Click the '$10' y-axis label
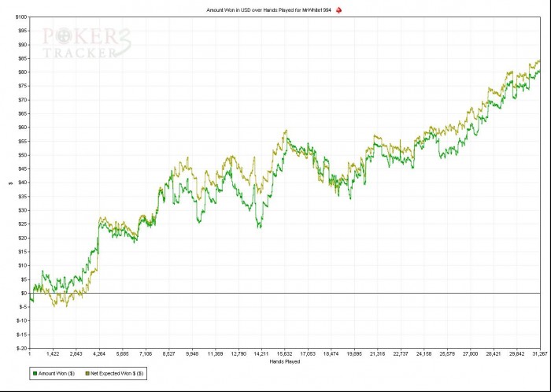The image size is (551, 392). pyautogui.click(x=22, y=265)
